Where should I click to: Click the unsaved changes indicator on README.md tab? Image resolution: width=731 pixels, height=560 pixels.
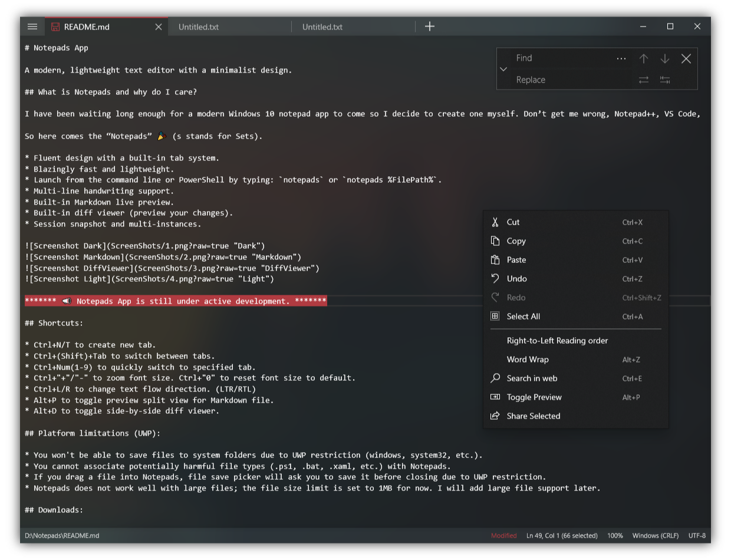55,27
